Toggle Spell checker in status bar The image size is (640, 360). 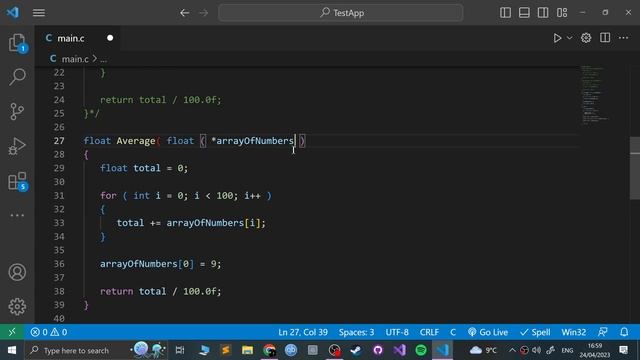coord(535,332)
